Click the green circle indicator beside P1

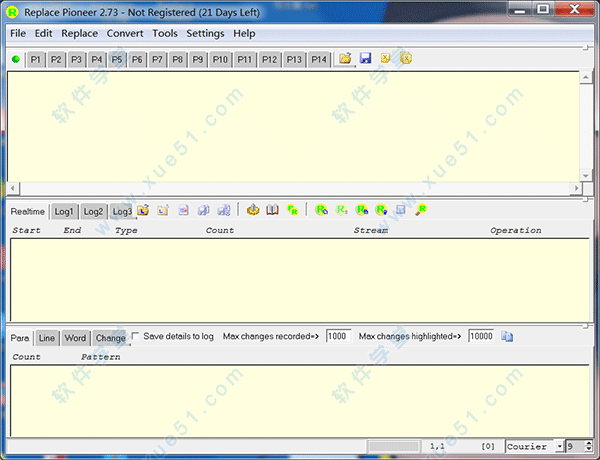click(16, 59)
